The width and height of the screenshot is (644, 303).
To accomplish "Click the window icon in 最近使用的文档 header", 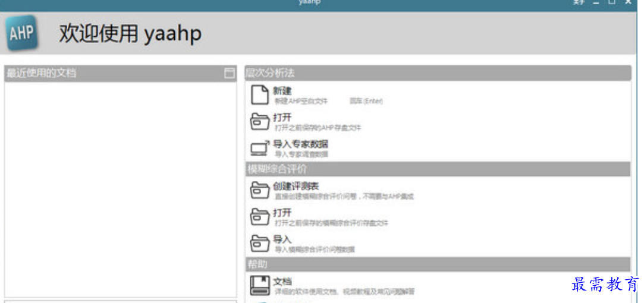I will pyautogui.click(x=230, y=73).
